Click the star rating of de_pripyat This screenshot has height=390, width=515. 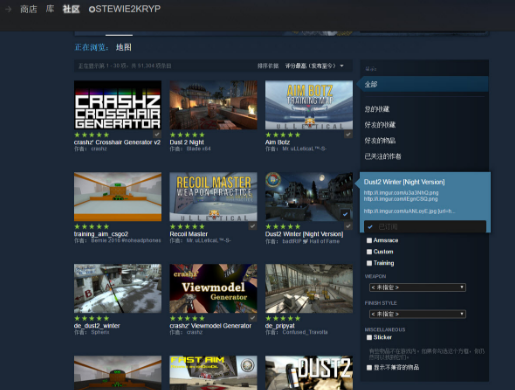pyautogui.click(x=283, y=318)
